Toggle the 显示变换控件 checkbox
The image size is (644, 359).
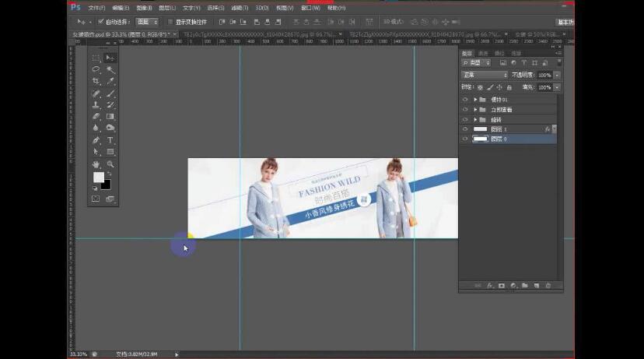(x=170, y=22)
